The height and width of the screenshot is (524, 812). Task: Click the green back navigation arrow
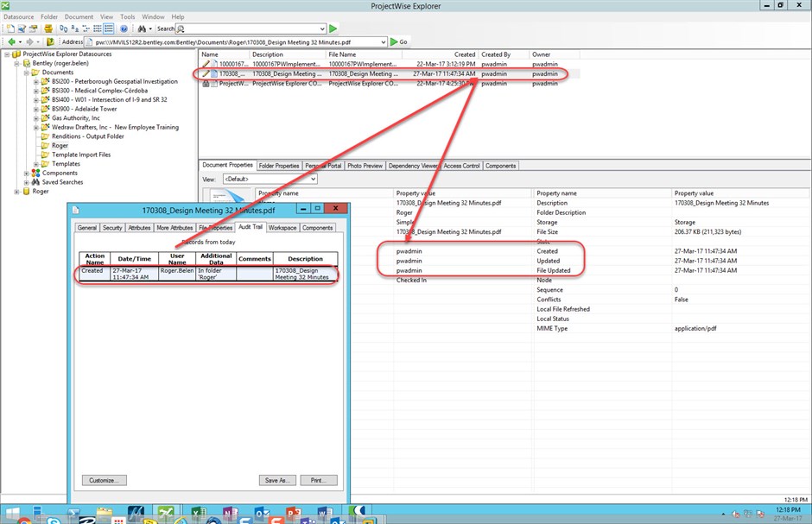pos(10,41)
